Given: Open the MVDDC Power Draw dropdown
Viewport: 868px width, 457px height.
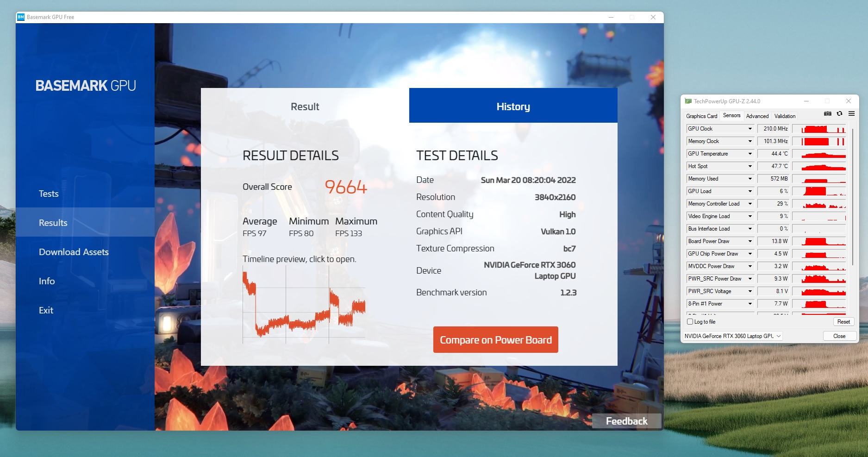Looking at the screenshot, I should (750, 266).
